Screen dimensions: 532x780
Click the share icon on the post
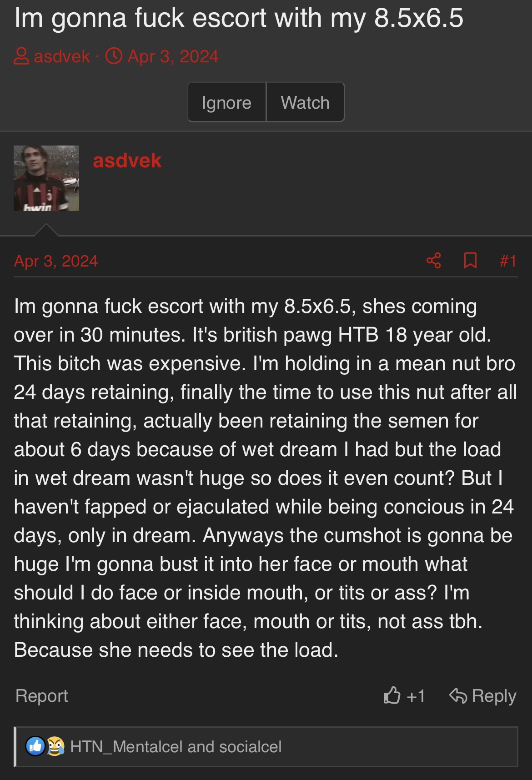coord(434,261)
